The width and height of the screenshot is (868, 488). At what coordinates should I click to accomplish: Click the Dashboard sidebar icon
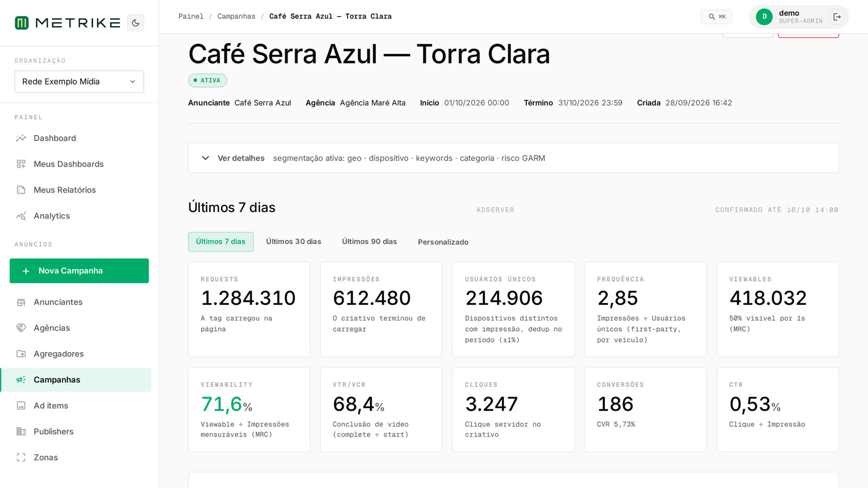21,138
